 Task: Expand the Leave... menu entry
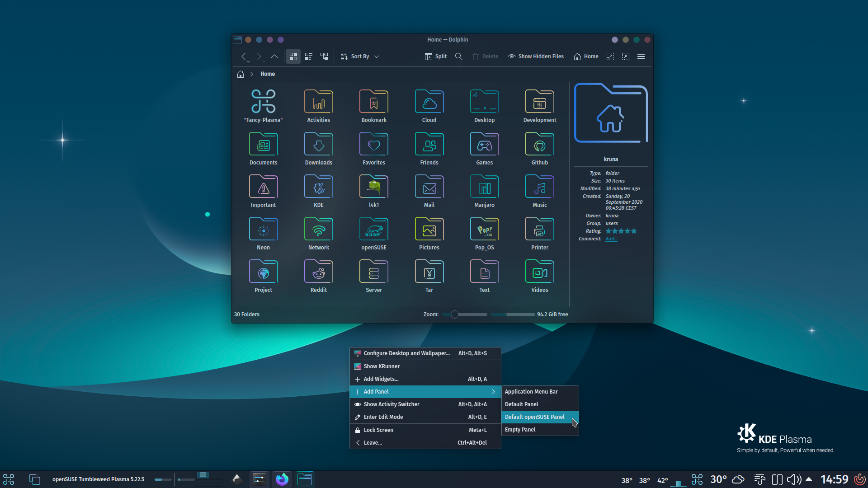point(425,443)
